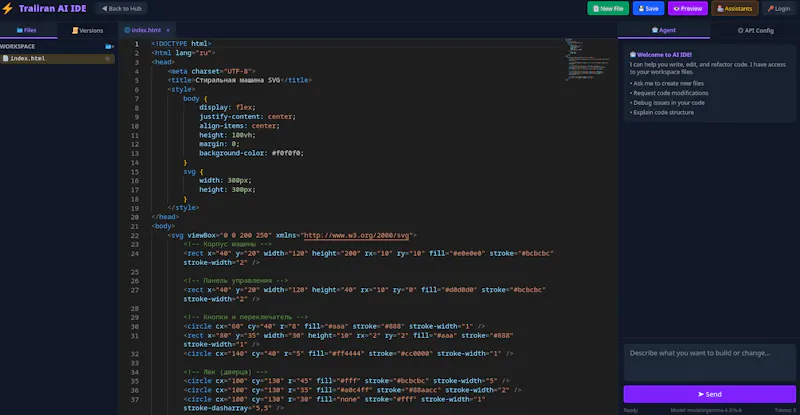Click the lightning bolt logo icon
This screenshot has height=415, width=800.
coord(8,8)
